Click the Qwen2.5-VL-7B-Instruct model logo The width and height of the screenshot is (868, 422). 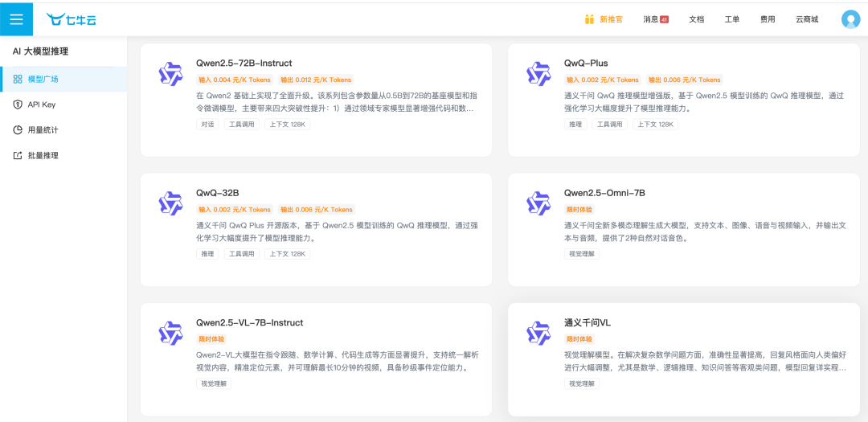pyautogui.click(x=170, y=334)
